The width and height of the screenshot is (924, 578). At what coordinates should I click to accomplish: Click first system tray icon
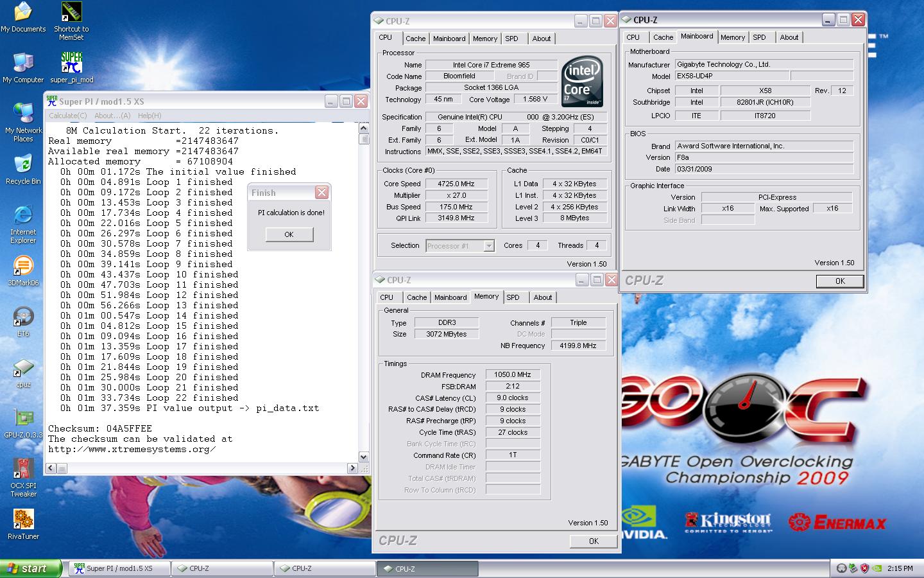[841, 568]
